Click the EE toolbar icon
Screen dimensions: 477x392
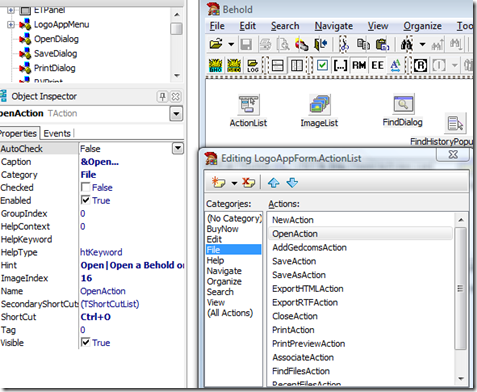[377, 65]
